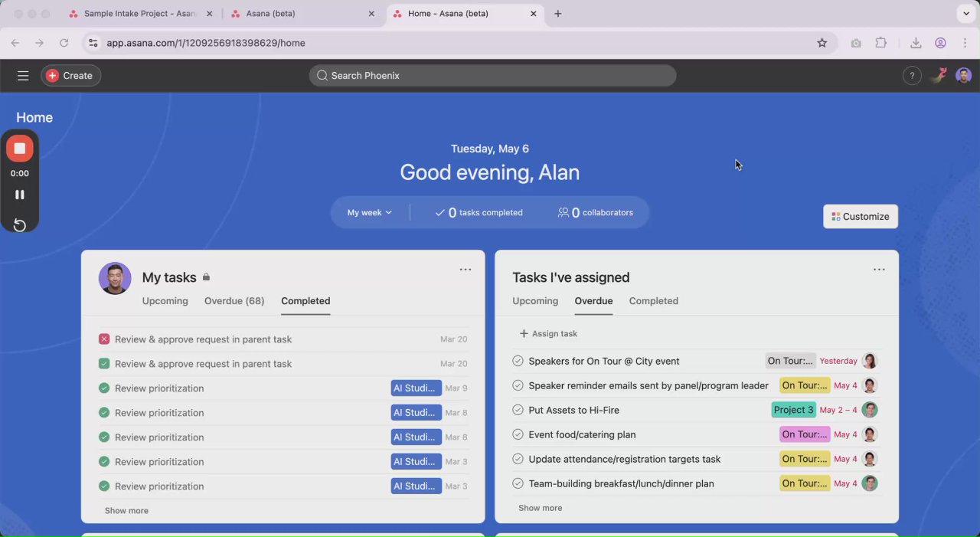This screenshot has width=980, height=537.
Task: Click site information icon in address bar
Action: (93, 43)
